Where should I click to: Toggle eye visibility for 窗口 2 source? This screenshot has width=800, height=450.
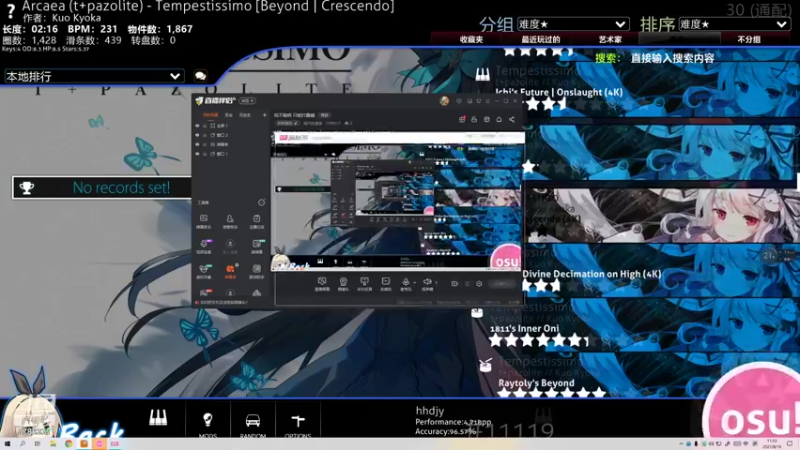pos(197,135)
